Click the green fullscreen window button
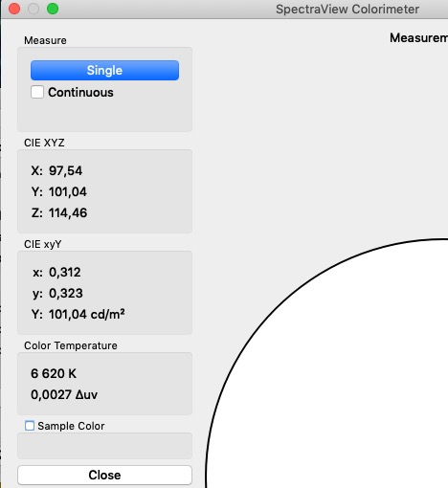Viewport: 448px width, 488px height. point(53,9)
